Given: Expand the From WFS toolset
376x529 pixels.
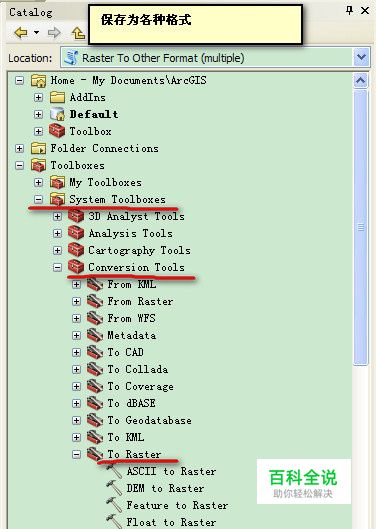Looking at the screenshot, I should (x=77, y=318).
